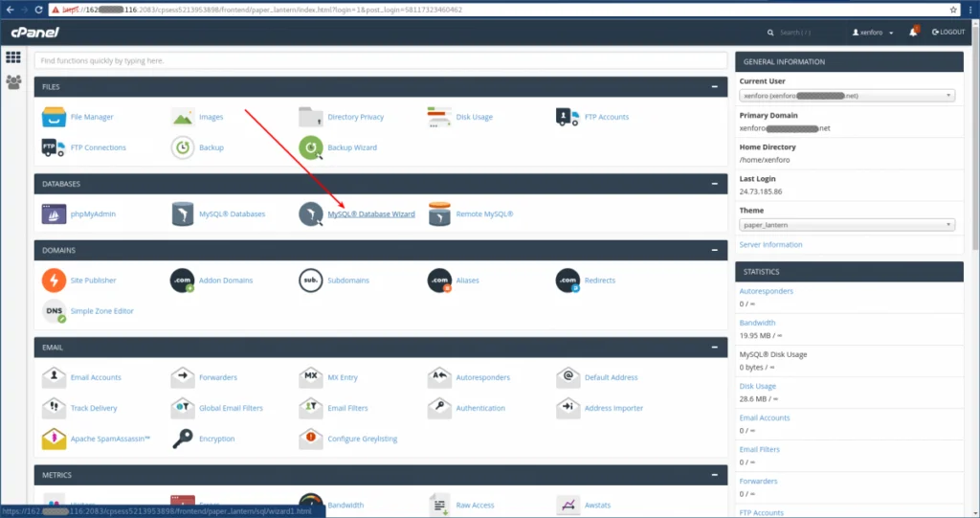Open Email Accounts statistics link
Viewport: 980px width, 518px height.
tap(765, 417)
